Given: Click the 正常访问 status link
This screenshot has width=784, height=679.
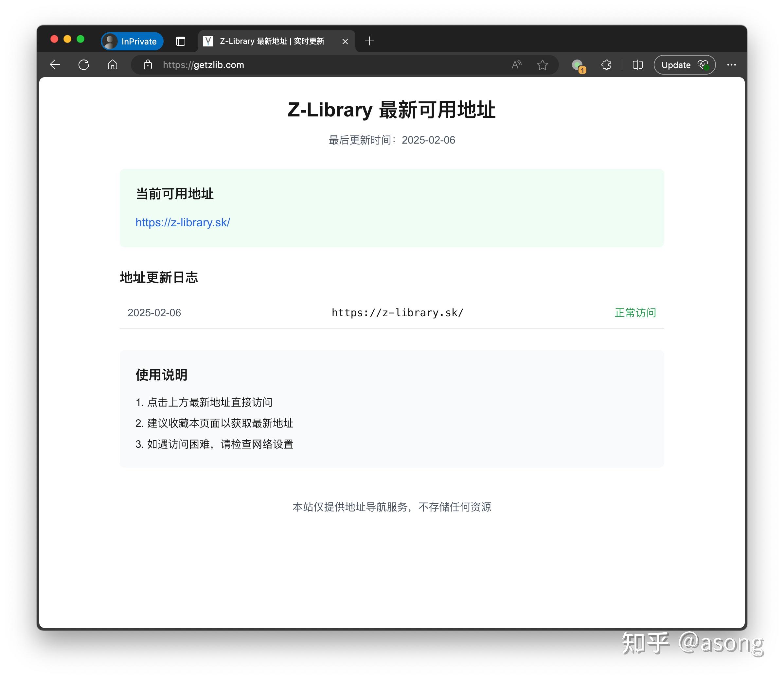Looking at the screenshot, I should point(635,313).
